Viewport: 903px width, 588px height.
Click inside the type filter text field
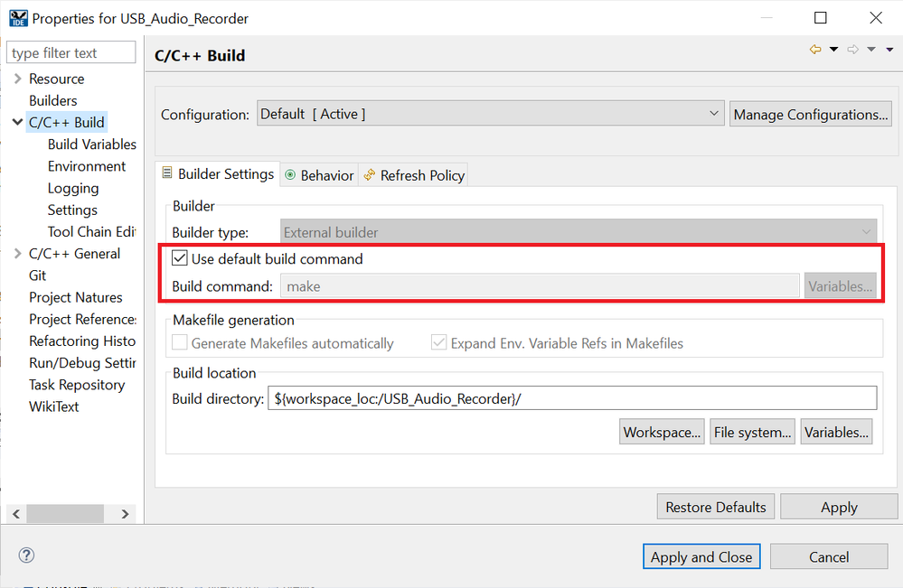(71, 51)
